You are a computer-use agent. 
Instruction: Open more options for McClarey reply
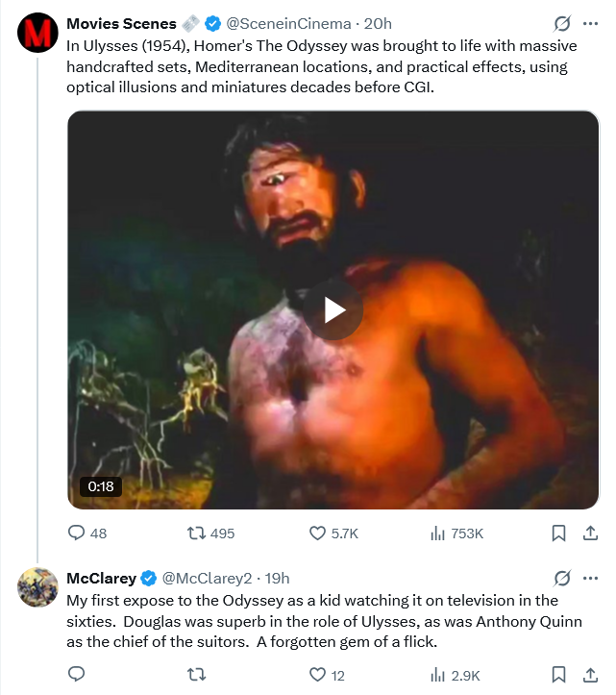(x=590, y=578)
